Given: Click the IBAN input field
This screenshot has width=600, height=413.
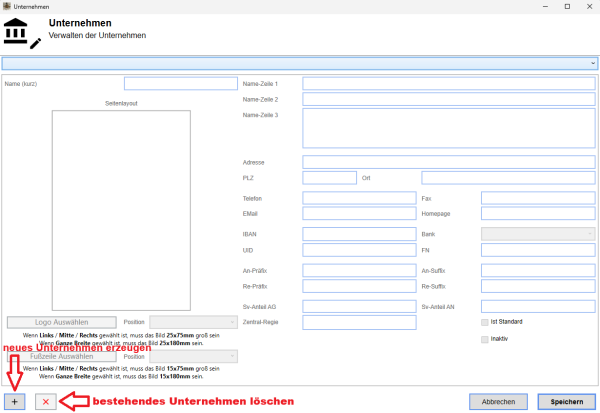Looking at the screenshot, I should click(x=359, y=234).
